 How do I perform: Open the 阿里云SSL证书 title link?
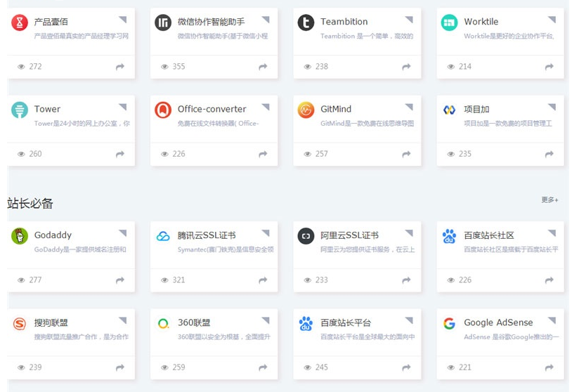click(x=349, y=235)
